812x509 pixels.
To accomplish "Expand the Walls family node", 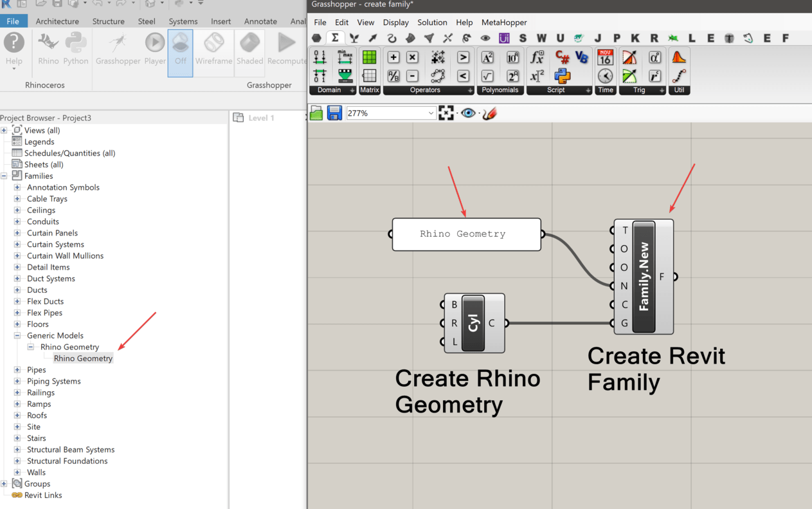I will coord(17,472).
